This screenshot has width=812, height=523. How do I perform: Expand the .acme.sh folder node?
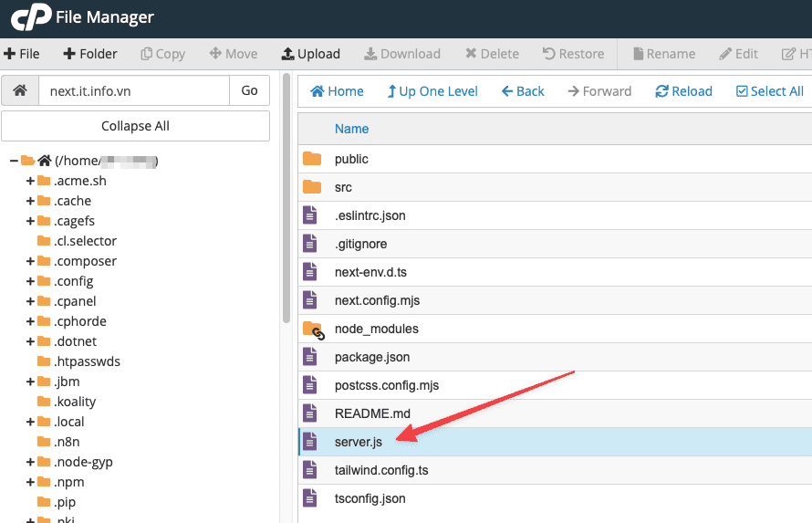30,181
